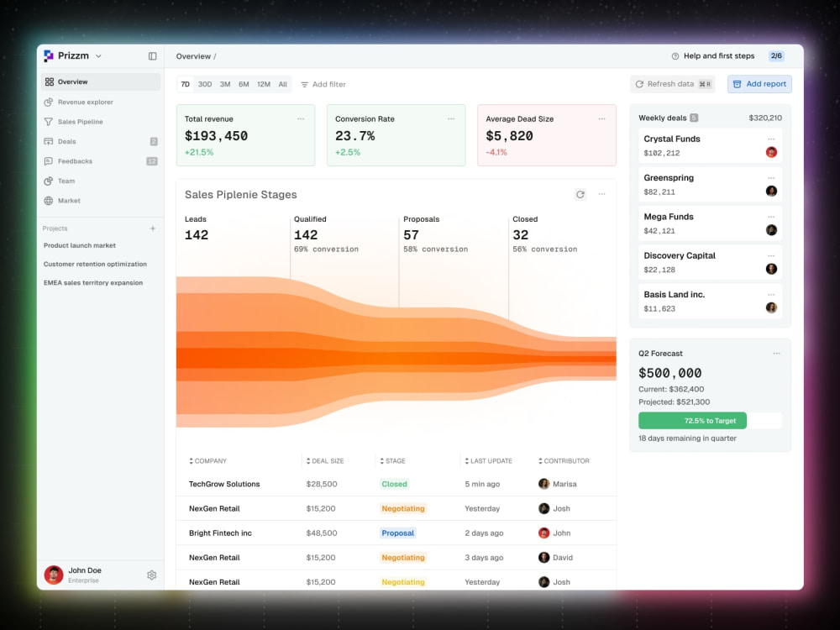Select the 12M time range

264,84
